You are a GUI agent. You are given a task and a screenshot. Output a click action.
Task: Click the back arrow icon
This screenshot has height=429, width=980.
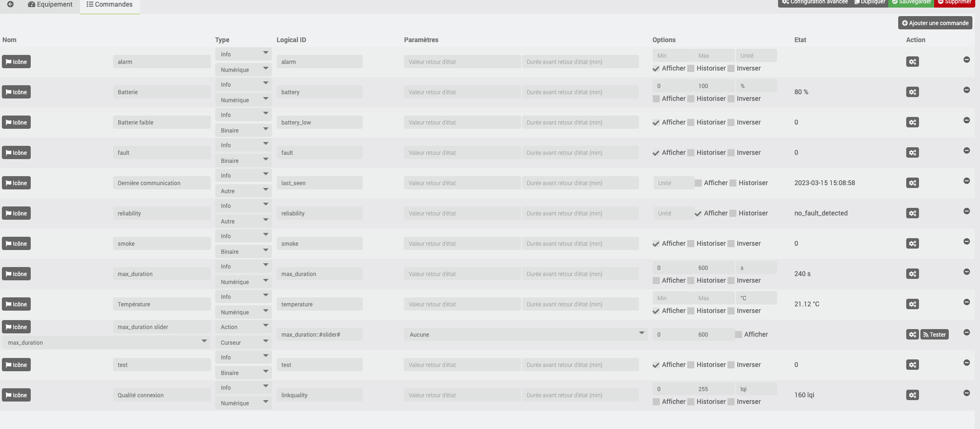[x=10, y=4]
